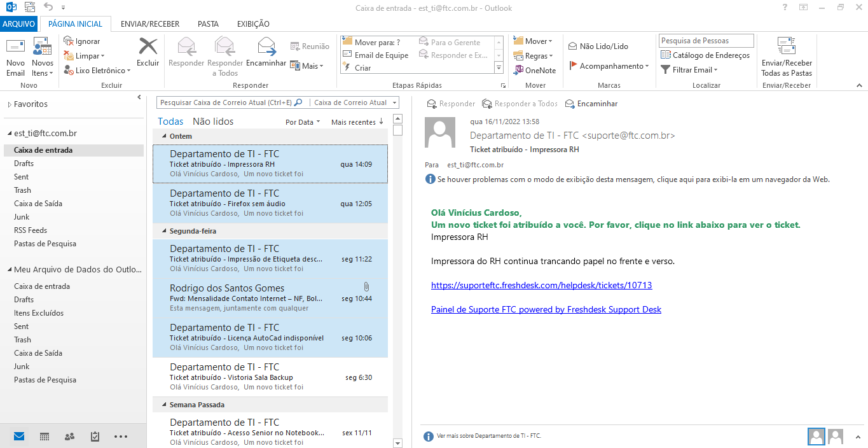
Task: Open the Acompanhamento flag dropdown
Action: [x=609, y=66]
